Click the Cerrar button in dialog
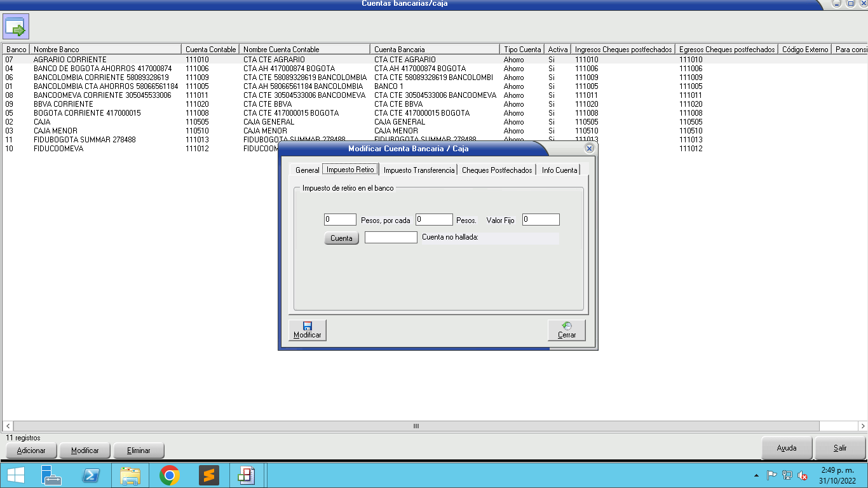 (566, 330)
